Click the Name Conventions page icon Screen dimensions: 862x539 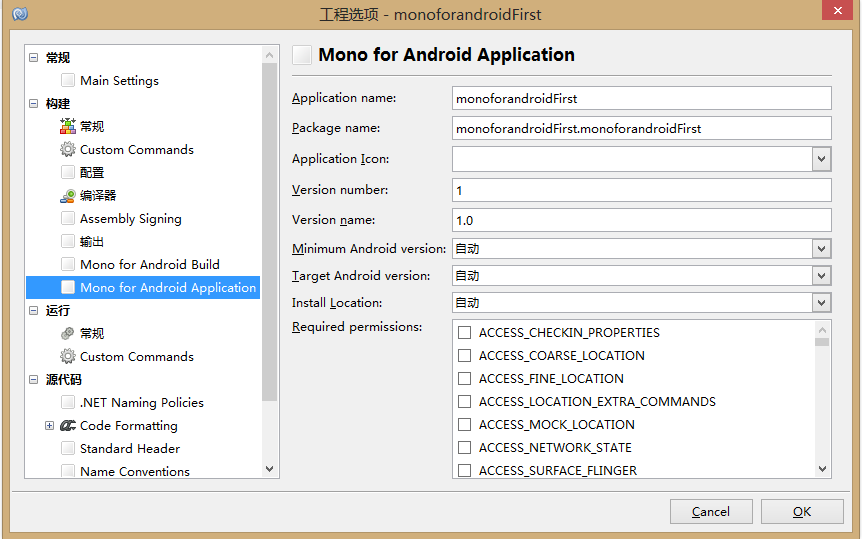(x=68, y=471)
